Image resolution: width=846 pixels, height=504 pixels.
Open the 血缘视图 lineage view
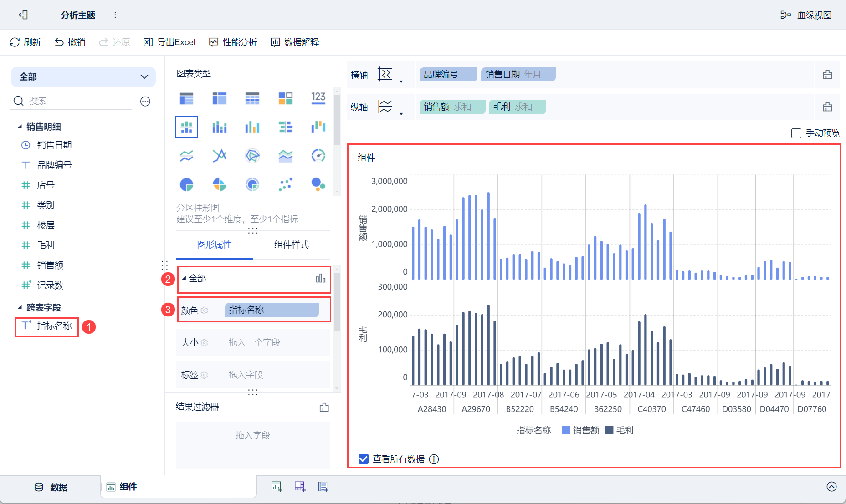[806, 15]
